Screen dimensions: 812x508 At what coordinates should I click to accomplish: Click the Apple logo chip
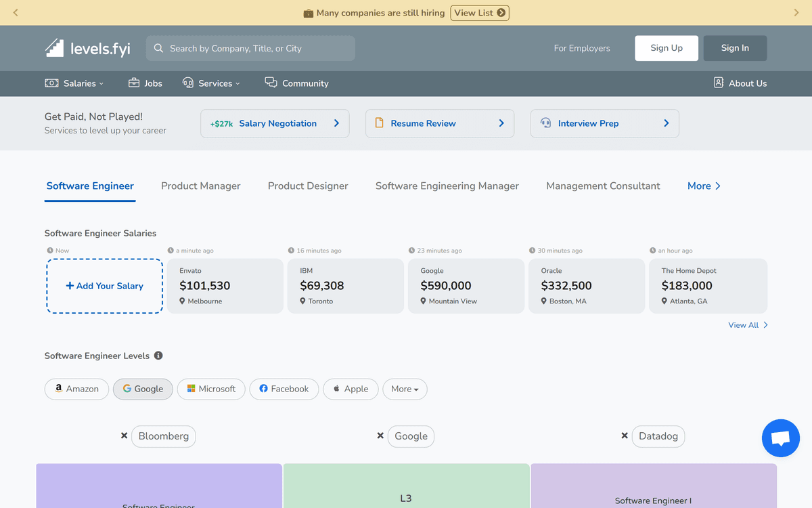click(351, 389)
